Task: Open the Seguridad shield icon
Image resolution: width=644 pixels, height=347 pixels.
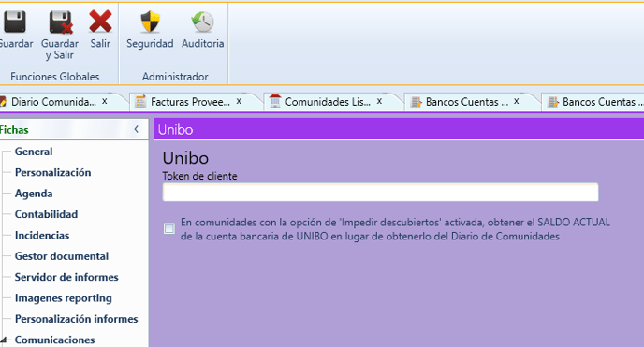Action: click(150, 22)
